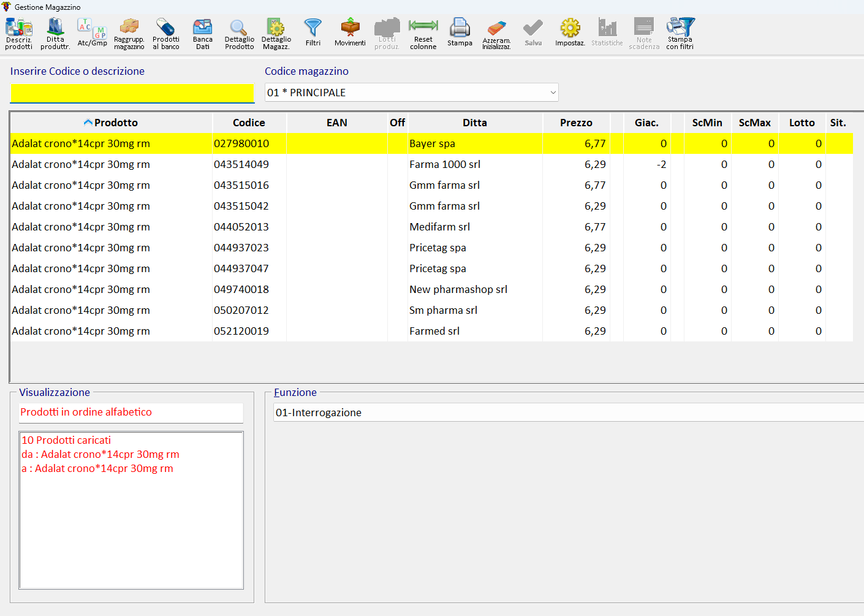Open Stampa con filtri icon
864x616 pixels.
coord(681,34)
